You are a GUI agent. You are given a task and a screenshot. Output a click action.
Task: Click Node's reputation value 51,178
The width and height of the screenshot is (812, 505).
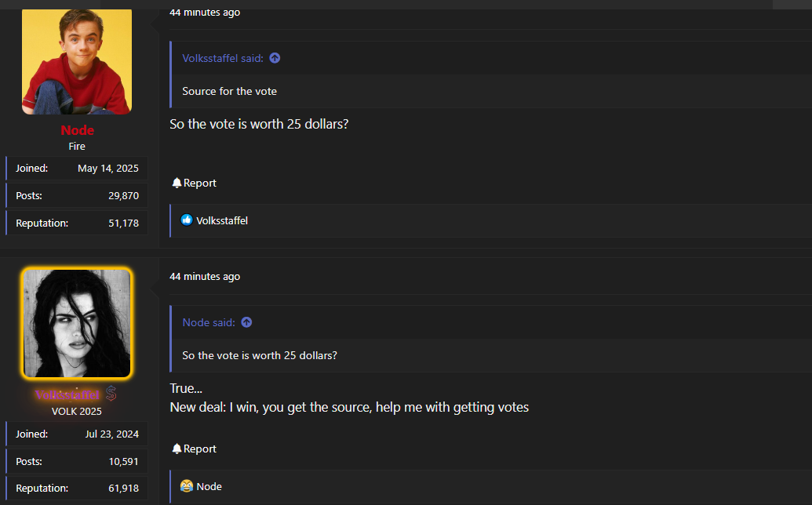click(123, 223)
